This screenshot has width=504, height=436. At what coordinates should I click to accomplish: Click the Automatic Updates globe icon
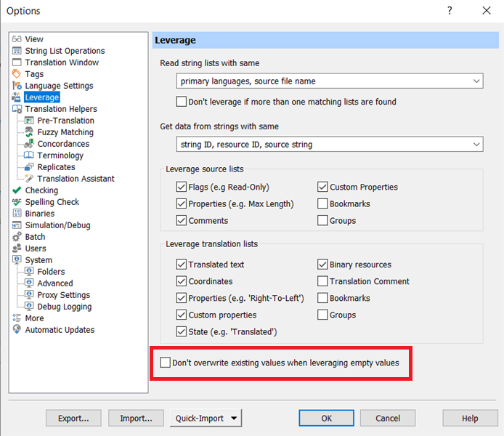point(17,330)
